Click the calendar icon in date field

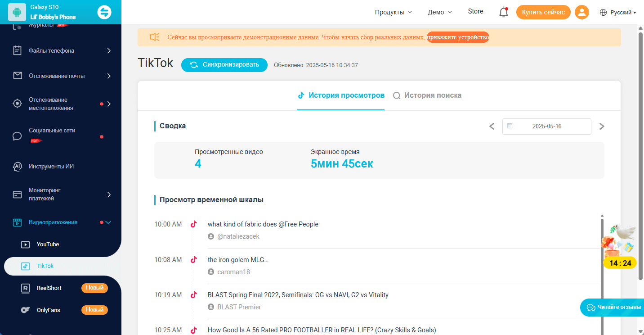click(510, 126)
